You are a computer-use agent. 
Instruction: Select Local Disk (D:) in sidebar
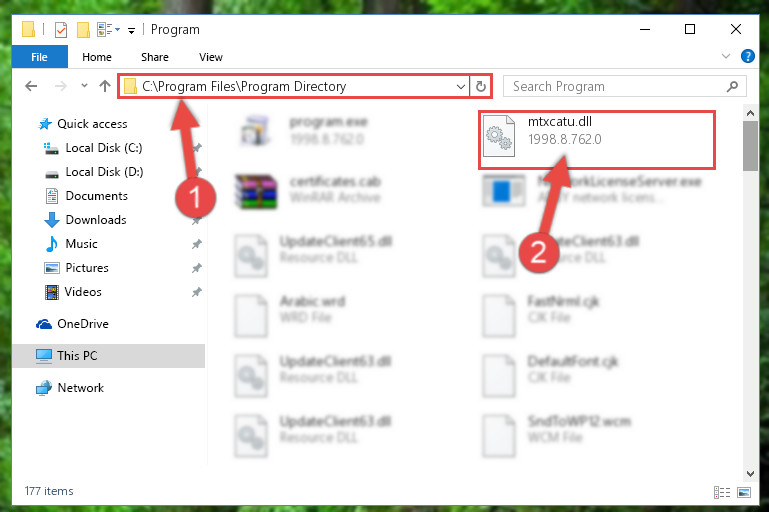(104, 172)
